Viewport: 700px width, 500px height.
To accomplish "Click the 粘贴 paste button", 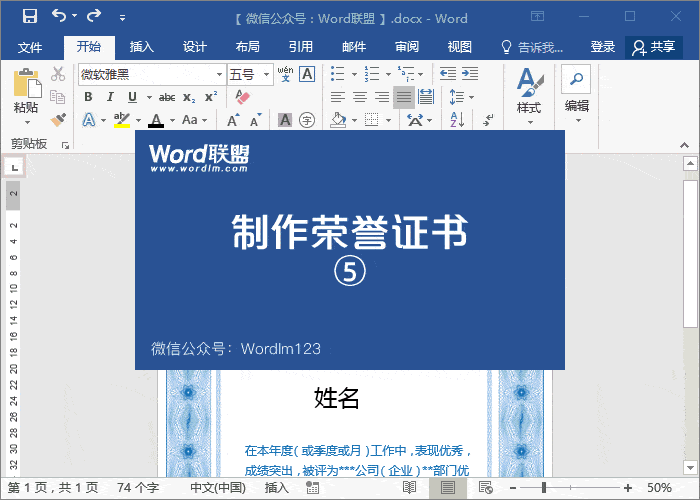I will tap(27, 89).
